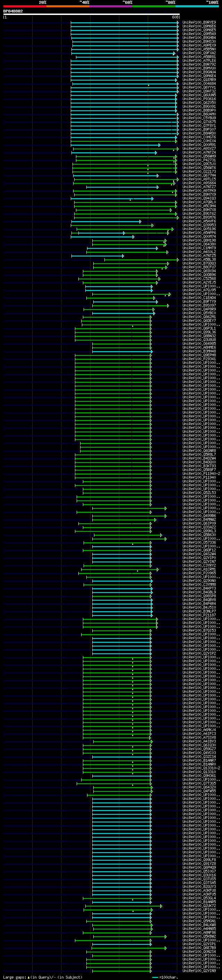Click the label UniRef100_A5BL38
Screen dimensions: 222x980
pos(199,259)
